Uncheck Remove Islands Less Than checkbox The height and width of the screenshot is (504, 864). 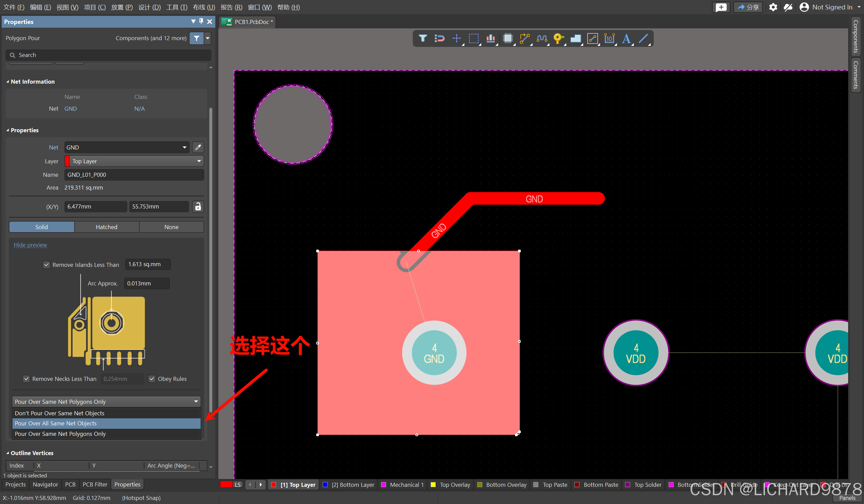pos(47,264)
